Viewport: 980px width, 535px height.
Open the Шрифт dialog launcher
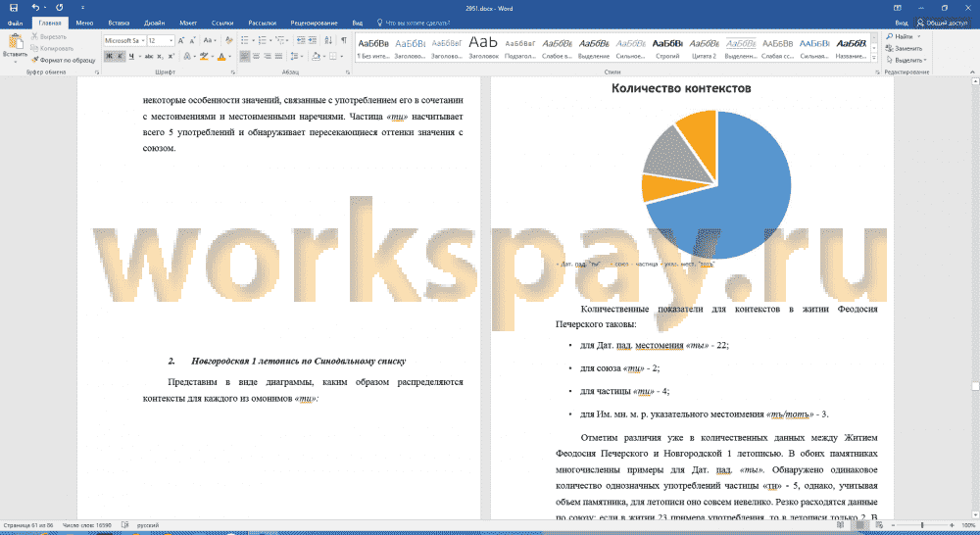(x=233, y=73)
